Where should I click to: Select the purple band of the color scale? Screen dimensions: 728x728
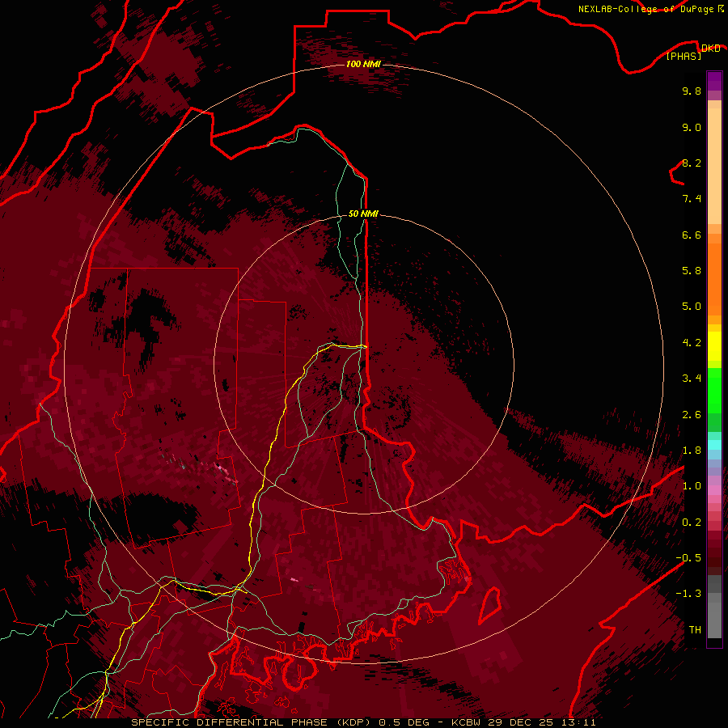(714, 81)
